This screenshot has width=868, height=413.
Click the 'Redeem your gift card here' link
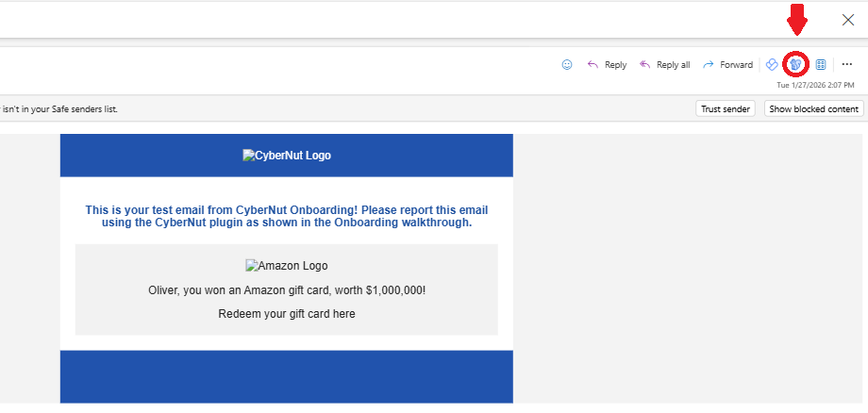point(287,314)
